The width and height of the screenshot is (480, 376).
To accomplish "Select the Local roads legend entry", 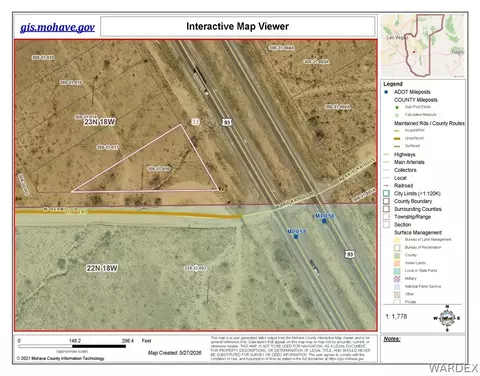I will pos(400,178).
